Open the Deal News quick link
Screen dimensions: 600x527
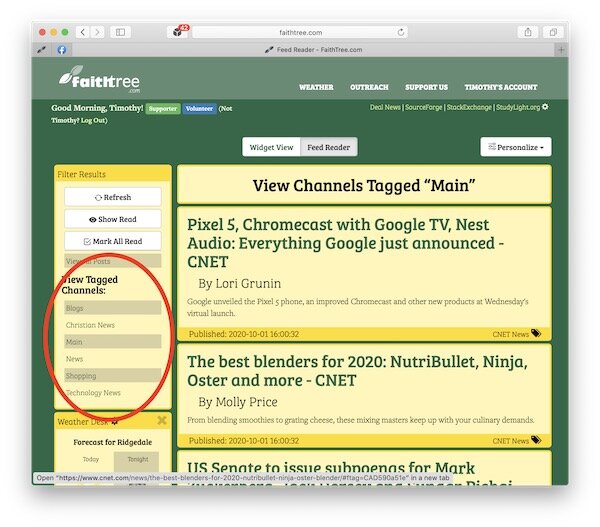click(x=385, y=107)
